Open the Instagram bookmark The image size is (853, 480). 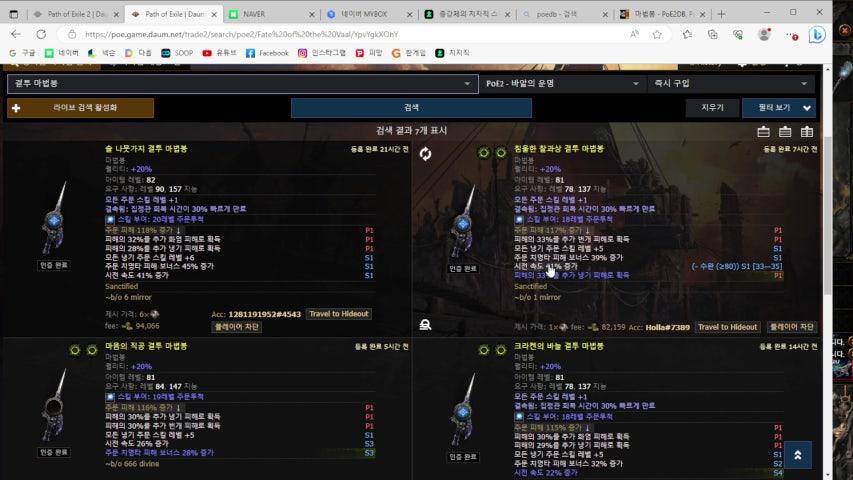[322, 53]
